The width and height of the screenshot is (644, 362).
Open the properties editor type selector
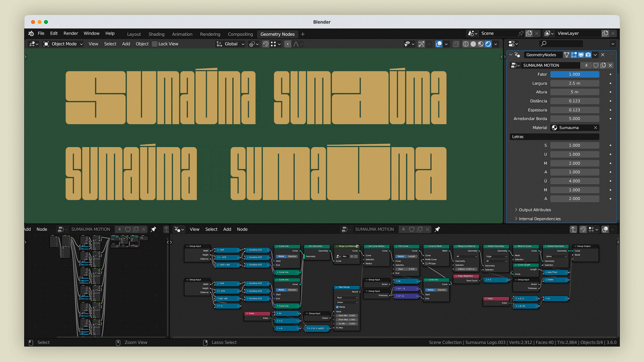513,44
